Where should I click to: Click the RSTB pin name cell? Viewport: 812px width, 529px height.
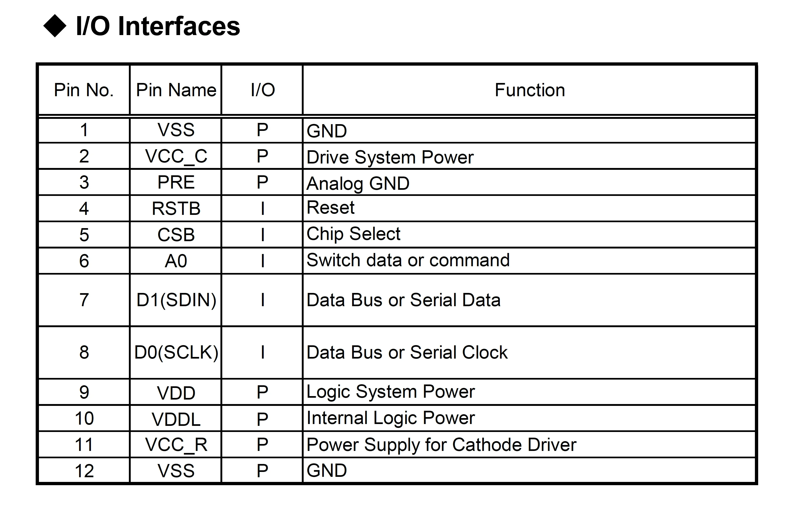[176, 209]
